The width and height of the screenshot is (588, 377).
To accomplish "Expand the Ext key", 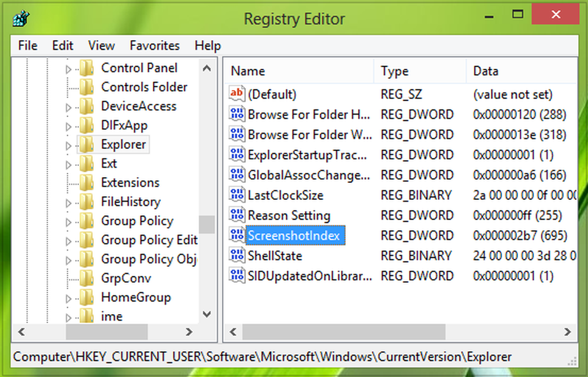I will [x=68, y=165].
